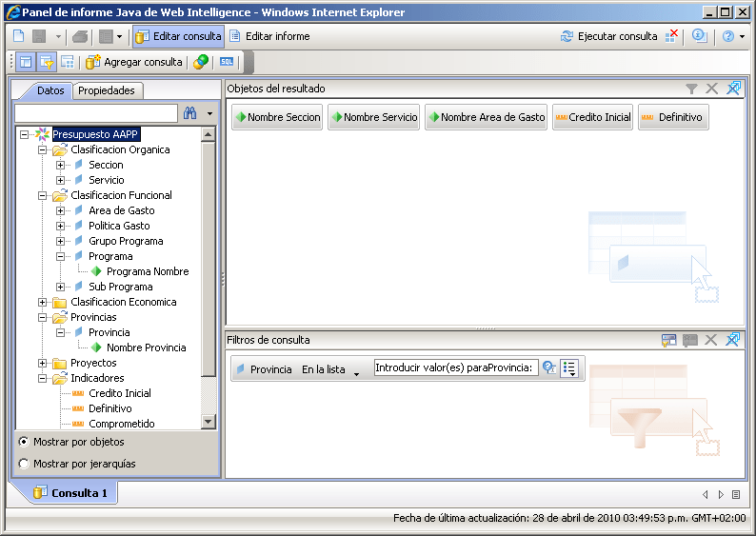Toggle the query filters panel display button
This screenshot has height=536, width=756.
point(47,62)
